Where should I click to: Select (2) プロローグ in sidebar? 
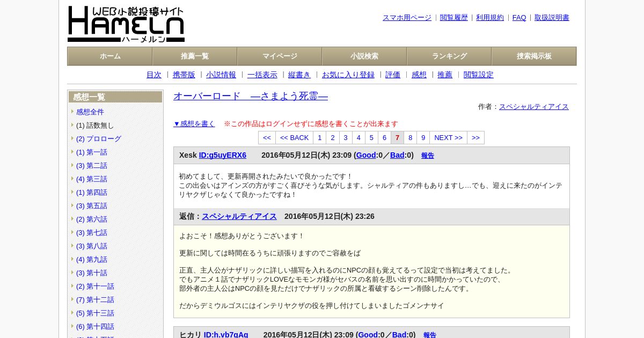pos(99,139)
